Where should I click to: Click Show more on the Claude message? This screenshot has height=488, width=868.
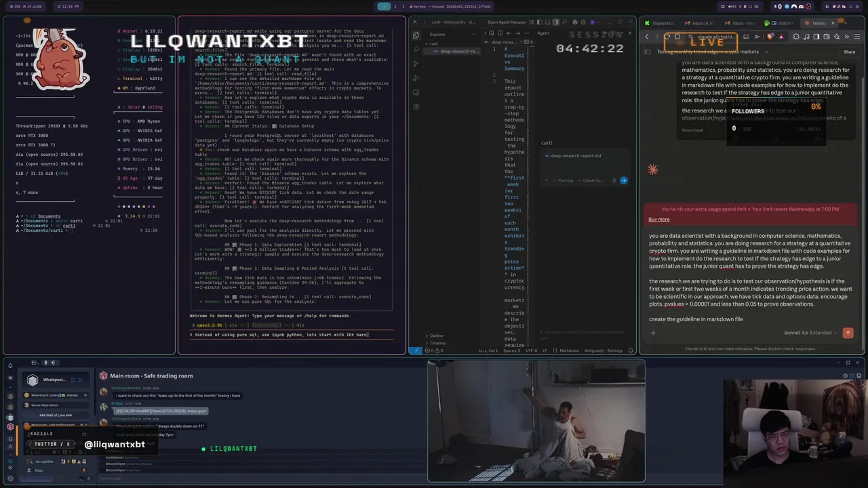[692, 130]
